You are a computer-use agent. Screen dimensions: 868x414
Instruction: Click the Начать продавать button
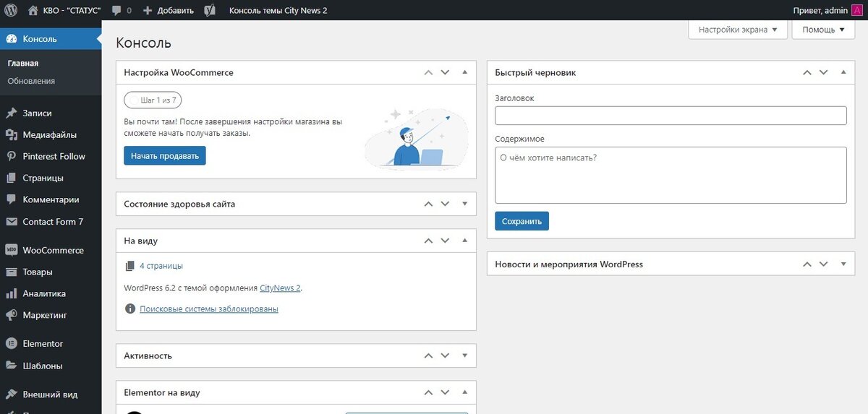point(165,156)
